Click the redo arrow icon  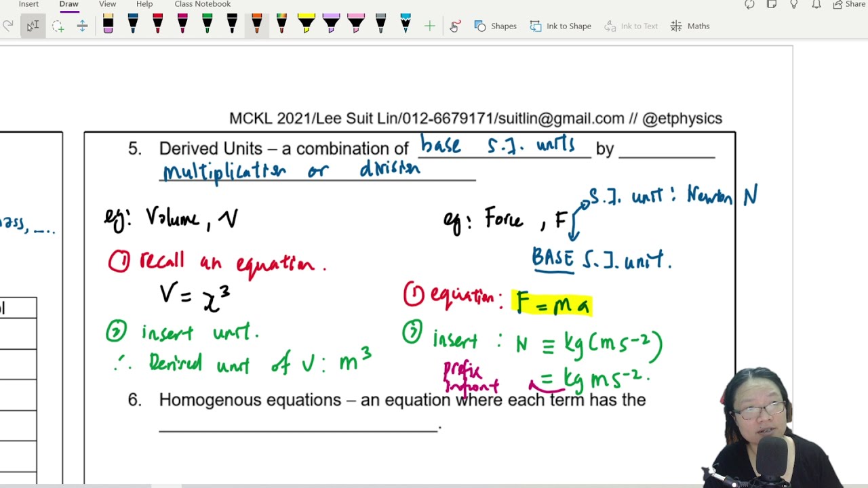point(8,26)
